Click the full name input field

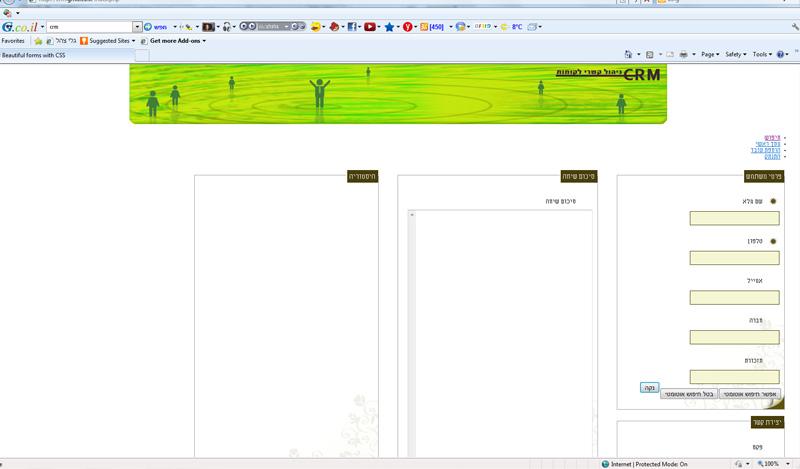click(734, 218)
